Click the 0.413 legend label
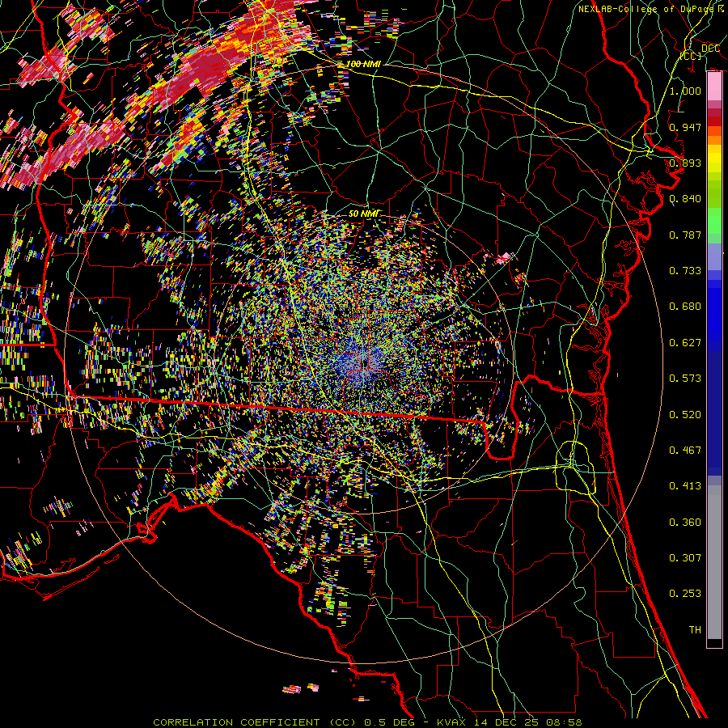728x728 pixels. coord(685,486)
